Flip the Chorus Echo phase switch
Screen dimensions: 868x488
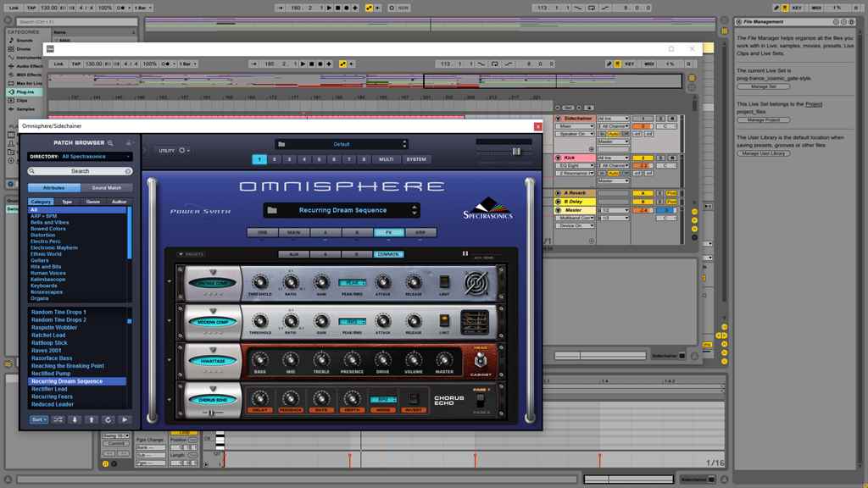click(x=481, y=400)
